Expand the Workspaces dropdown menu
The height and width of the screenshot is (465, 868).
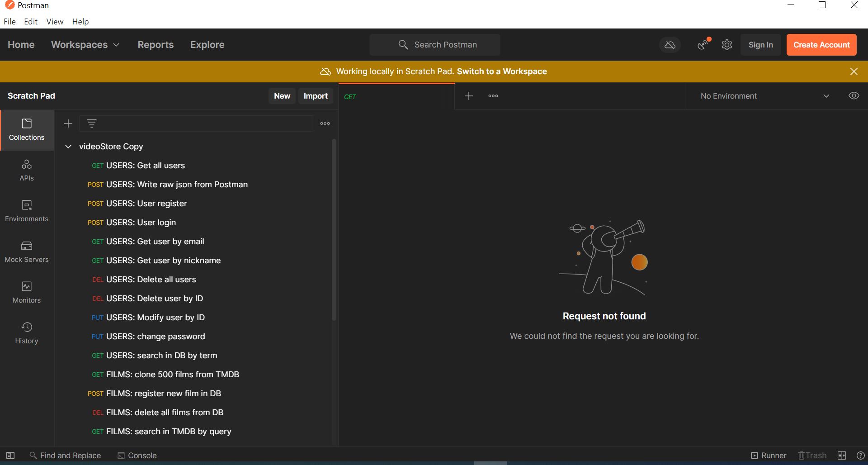click(x=85, y=45)
